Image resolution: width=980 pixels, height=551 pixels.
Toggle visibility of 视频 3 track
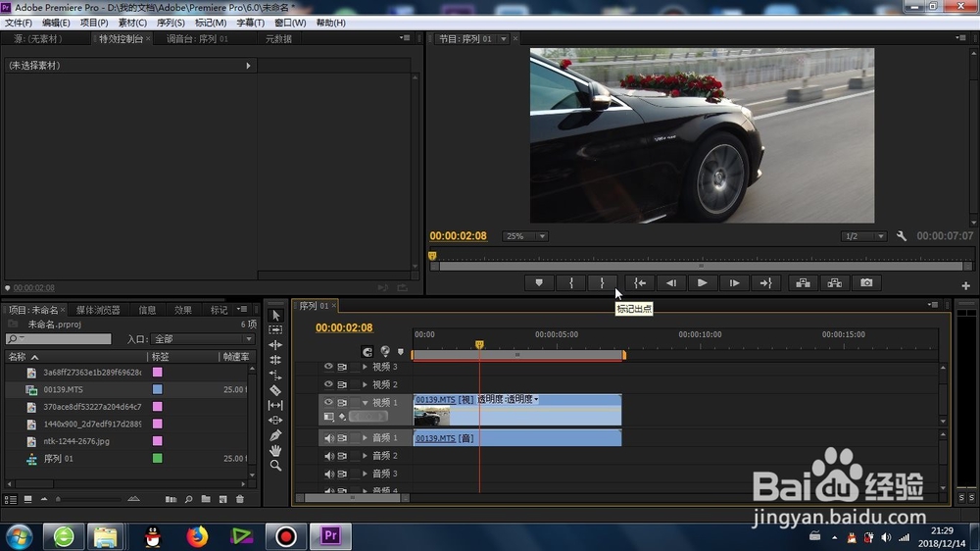point(328,367)
